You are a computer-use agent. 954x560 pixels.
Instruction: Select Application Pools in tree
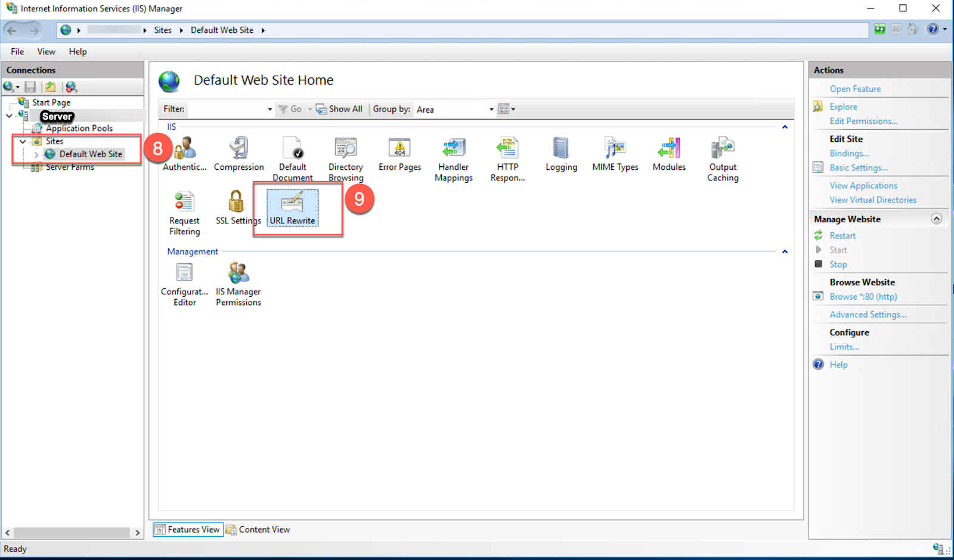click(x=79, y=128)
